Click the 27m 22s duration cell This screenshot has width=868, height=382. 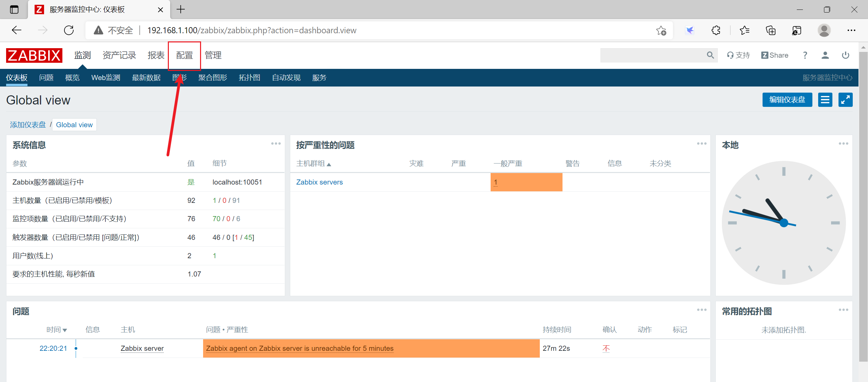point(556,348)
